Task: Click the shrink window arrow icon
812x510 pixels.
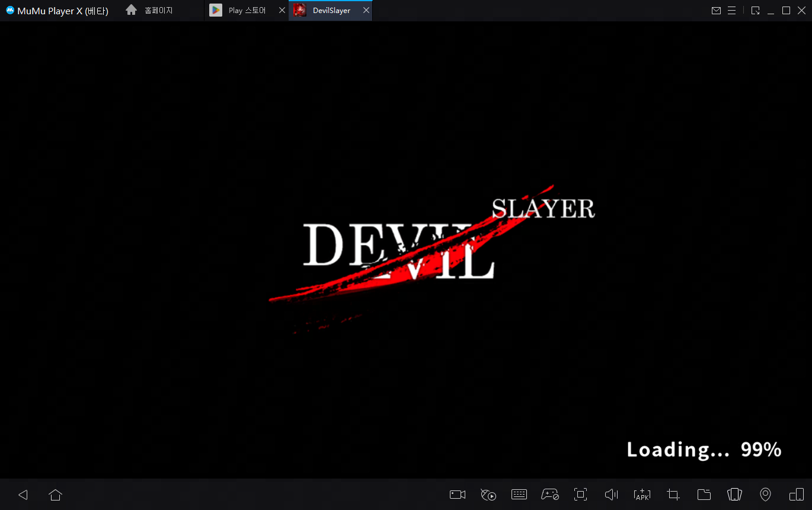Action: tap(755, 11)
